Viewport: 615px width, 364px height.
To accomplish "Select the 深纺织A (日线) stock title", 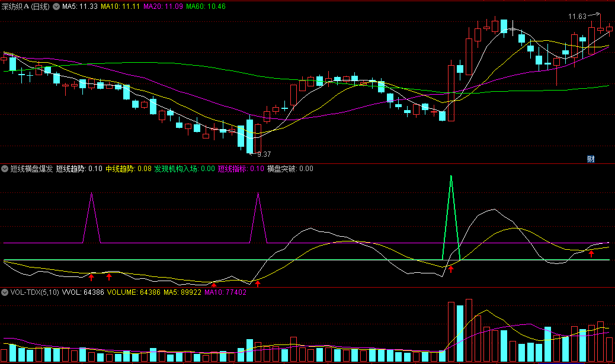I will (x=25, y=7).
